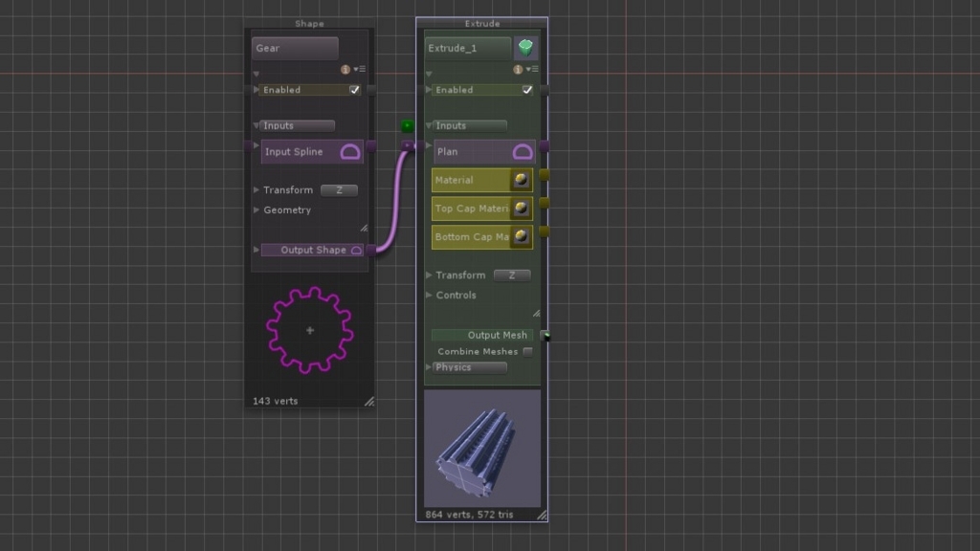Collapse the Inputs section arrow in Gear node
Viewport: 980px width, 551px height.
tap(256, 125)
